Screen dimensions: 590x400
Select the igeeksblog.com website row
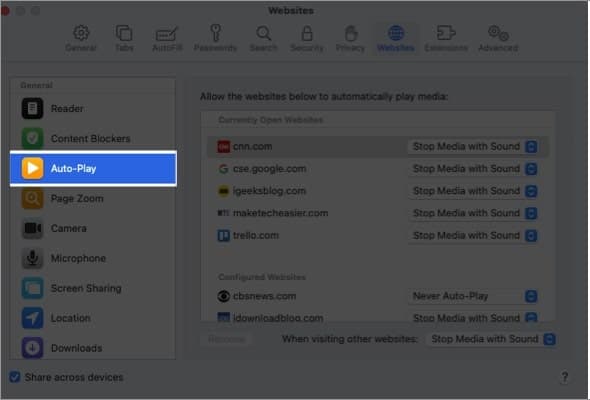point(377,191)
